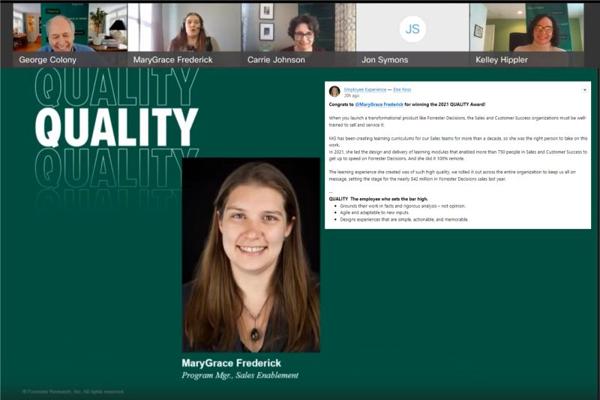Open the post's options menu icon
Viewport: 600px width, 400px height.
click(583, 88)
